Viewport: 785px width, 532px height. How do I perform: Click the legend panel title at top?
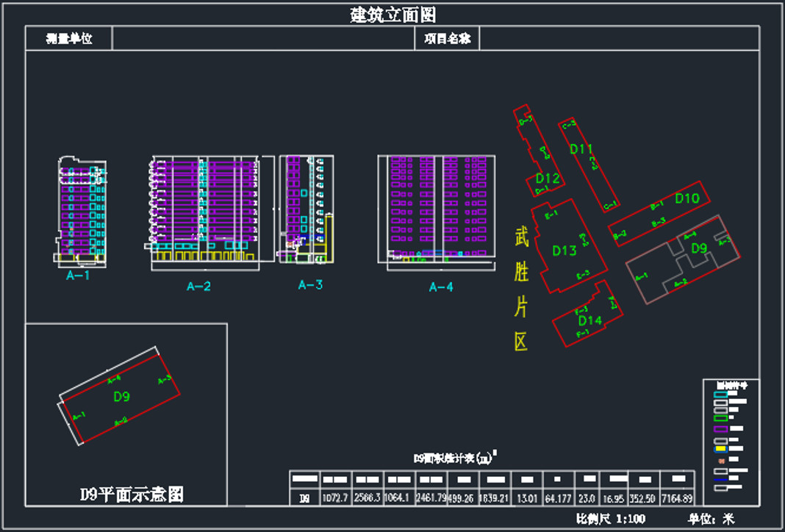[731, 385]
